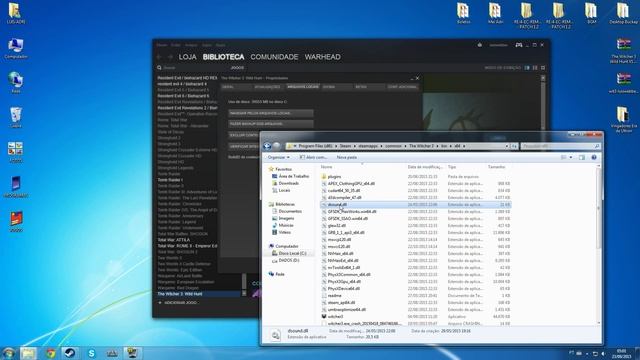The height and width of the screenshot is (360, 640).
Task: Open the COMUNIDADE section in Steam
Action: (x=274, y=57)
